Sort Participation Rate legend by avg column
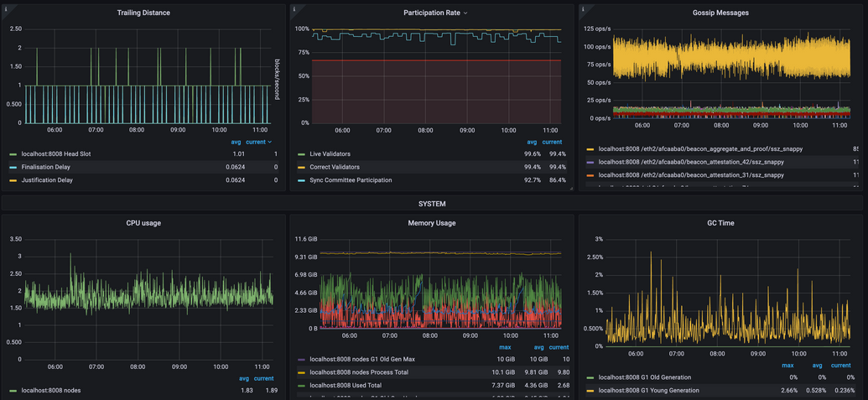The height and width of the screenshot is (400, 868). (532, 142)
